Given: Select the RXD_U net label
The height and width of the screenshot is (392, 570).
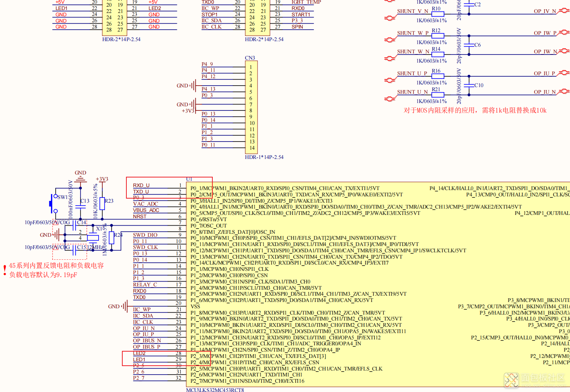Looking at the screenshot, I should coord(141,185).
